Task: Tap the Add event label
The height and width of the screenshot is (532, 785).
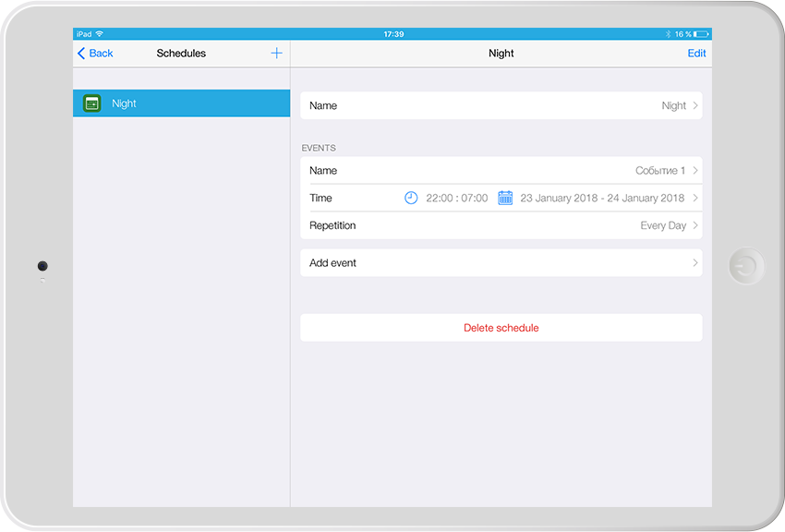Action: click(332, 263)
